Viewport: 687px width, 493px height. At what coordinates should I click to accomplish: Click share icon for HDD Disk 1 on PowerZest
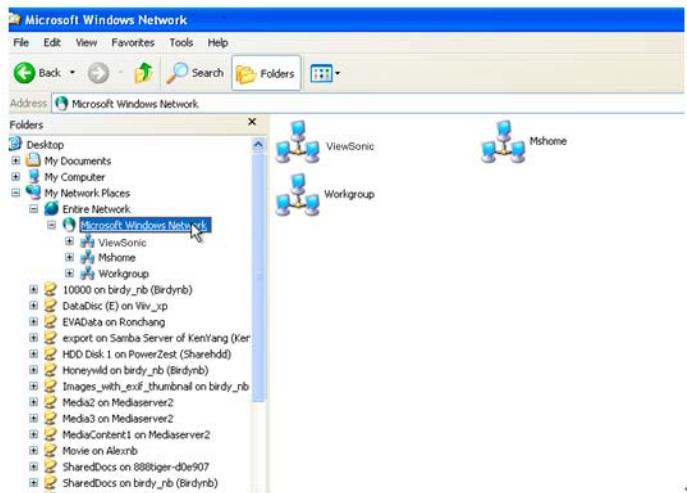[51, 354]
